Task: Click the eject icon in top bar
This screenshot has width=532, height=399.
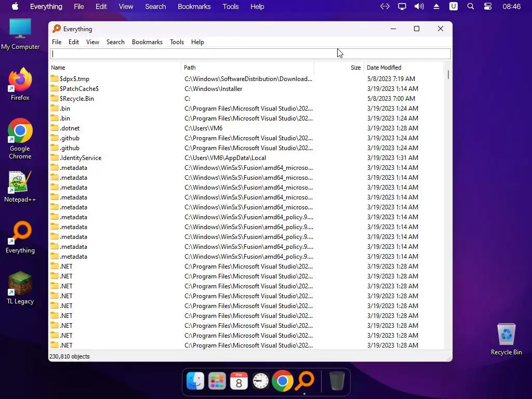Action: 436,6
